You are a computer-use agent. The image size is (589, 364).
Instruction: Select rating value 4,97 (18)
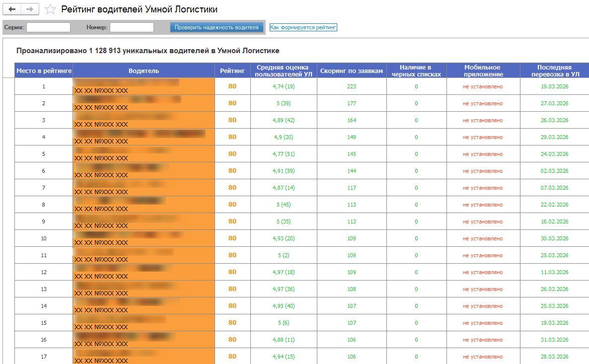click(x=284, y=272)
